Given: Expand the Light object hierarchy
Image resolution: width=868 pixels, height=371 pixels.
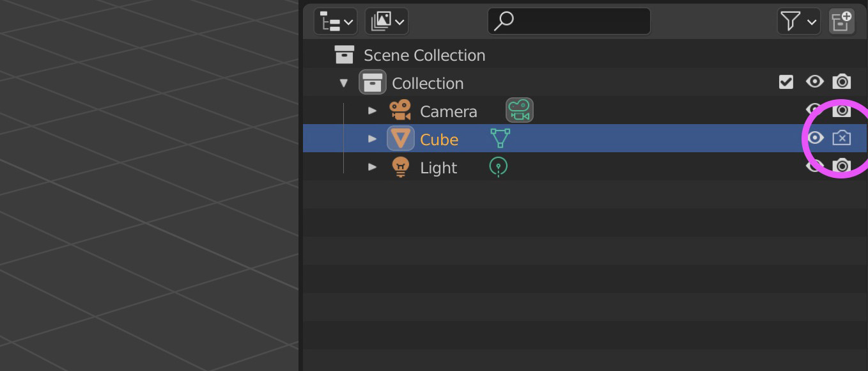Looking at the screenshot, I should (373, 167).
